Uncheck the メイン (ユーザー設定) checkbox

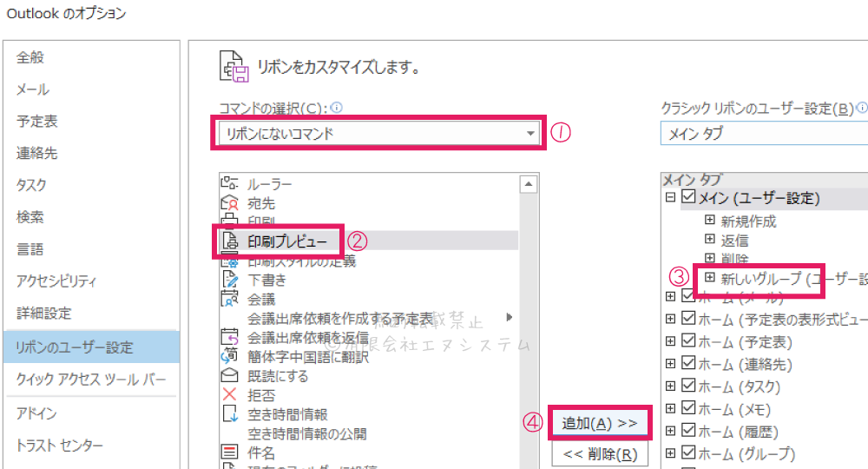688,196
